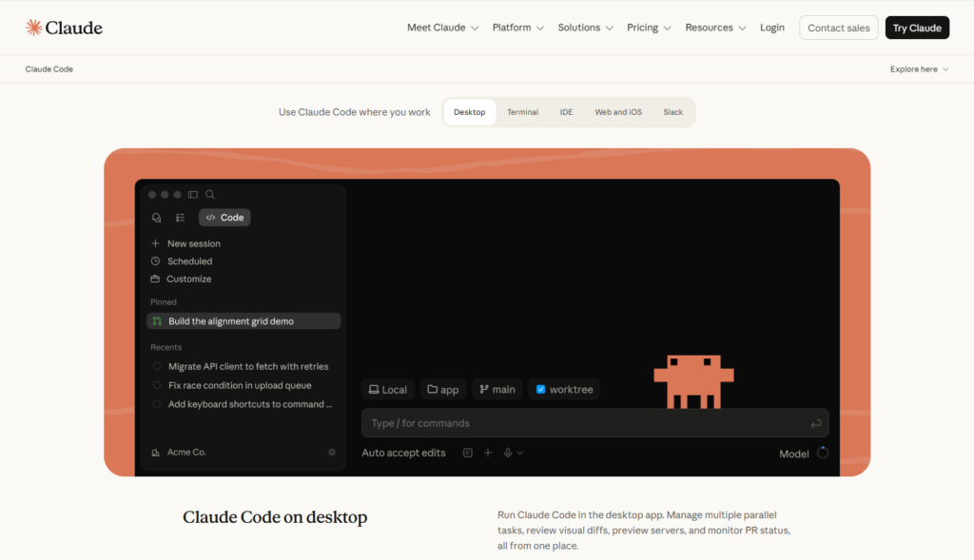This screenshot has height=560, width=974.
Task: Expand the Resources menu
Action: (715, 28)
